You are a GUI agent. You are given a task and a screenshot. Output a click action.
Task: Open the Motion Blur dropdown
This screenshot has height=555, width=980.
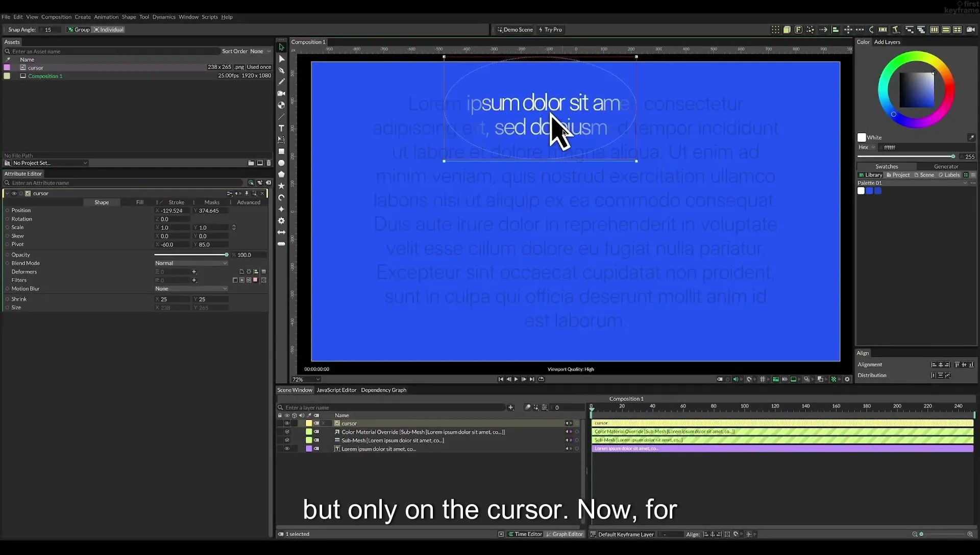tap(191, 289)
